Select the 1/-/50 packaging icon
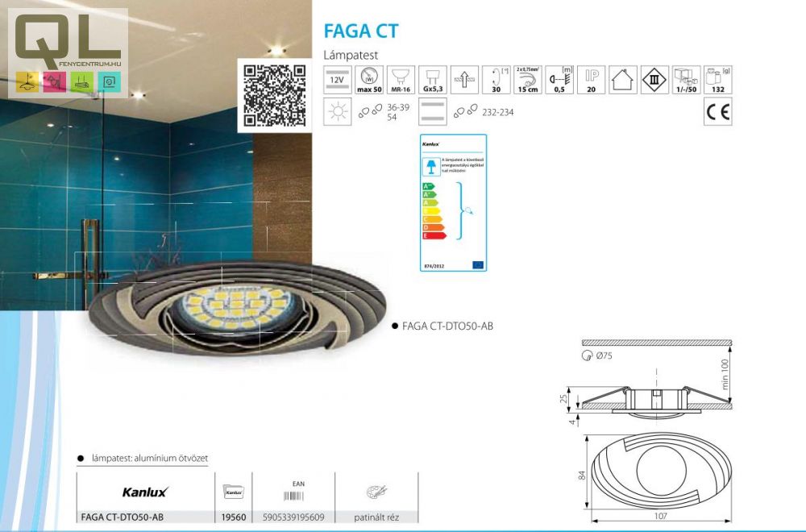 (687, 80)
